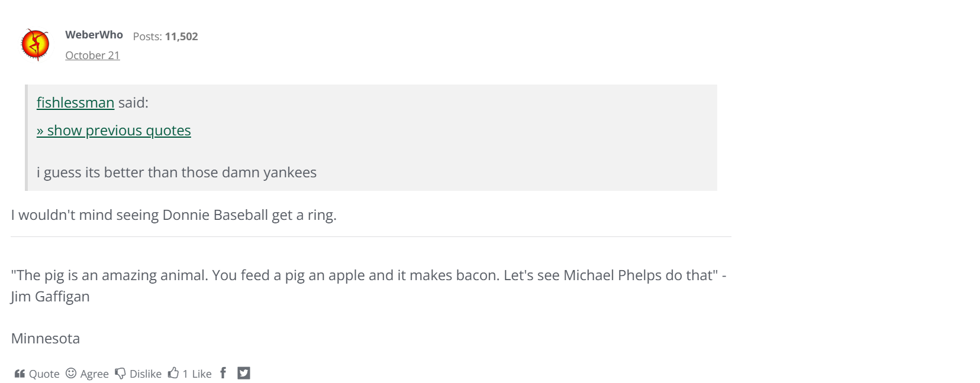980x383 pixels.
Task: Share the post via Facebook icon
Action: coord(223,372)
